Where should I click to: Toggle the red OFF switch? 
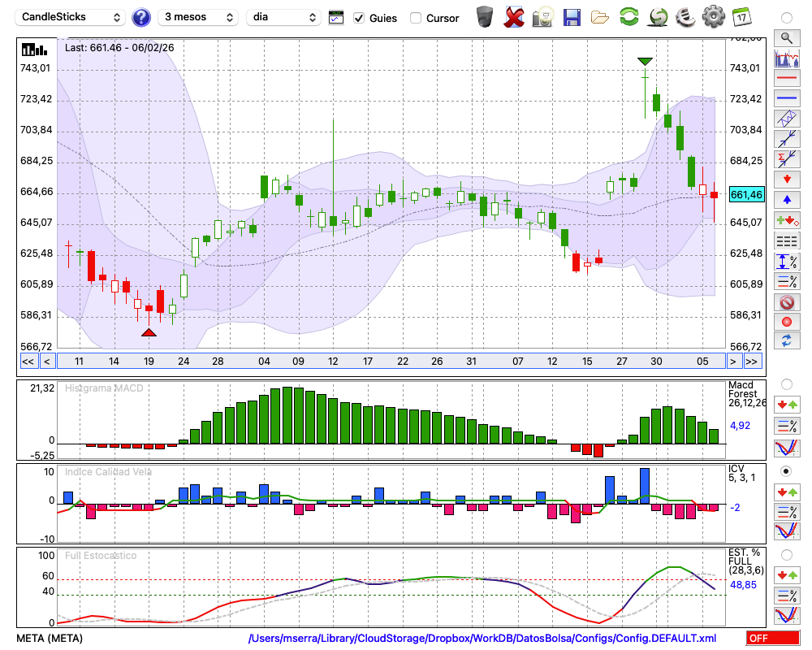[773, 638]
